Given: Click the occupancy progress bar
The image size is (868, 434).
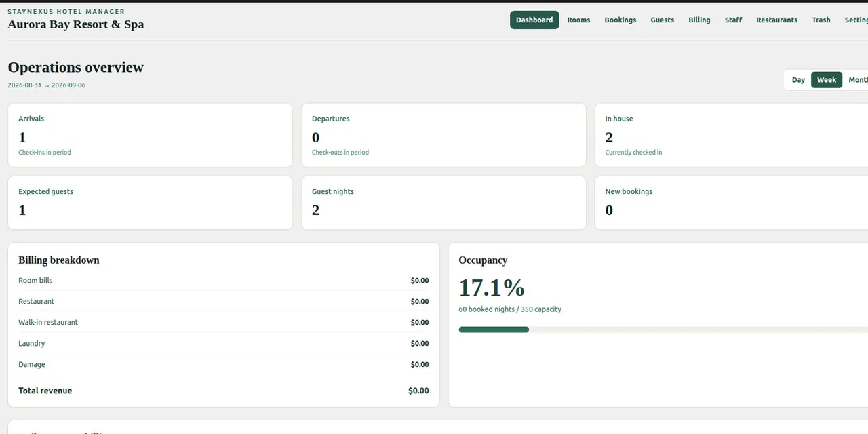Looking at the screenshot, I should click(x=663, y=330).
